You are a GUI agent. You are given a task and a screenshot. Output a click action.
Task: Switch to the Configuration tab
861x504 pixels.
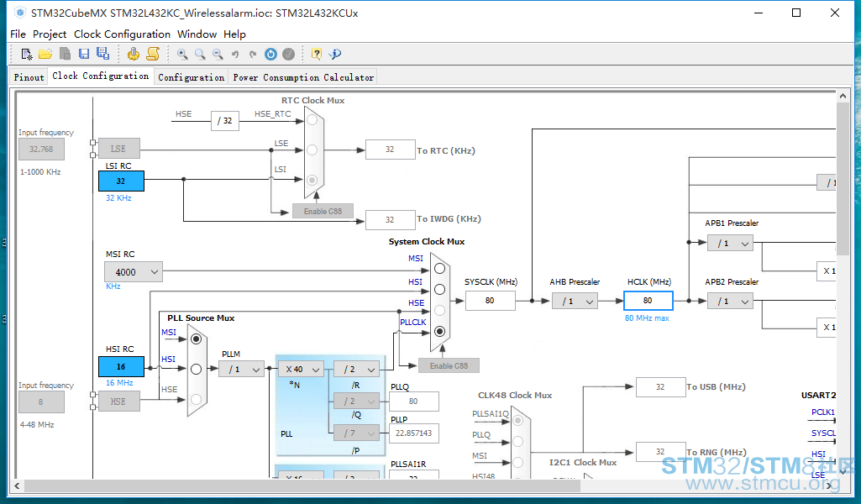tap(191, 77)
